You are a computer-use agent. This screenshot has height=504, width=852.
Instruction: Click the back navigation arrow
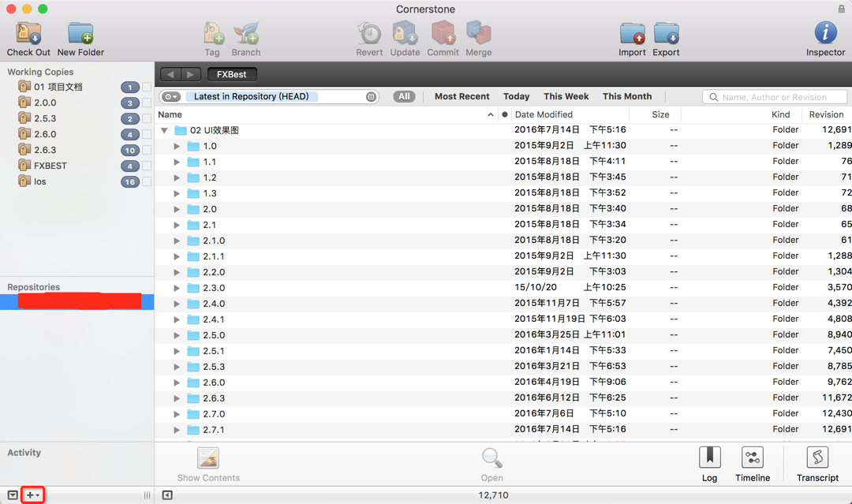tap(170, 74)
